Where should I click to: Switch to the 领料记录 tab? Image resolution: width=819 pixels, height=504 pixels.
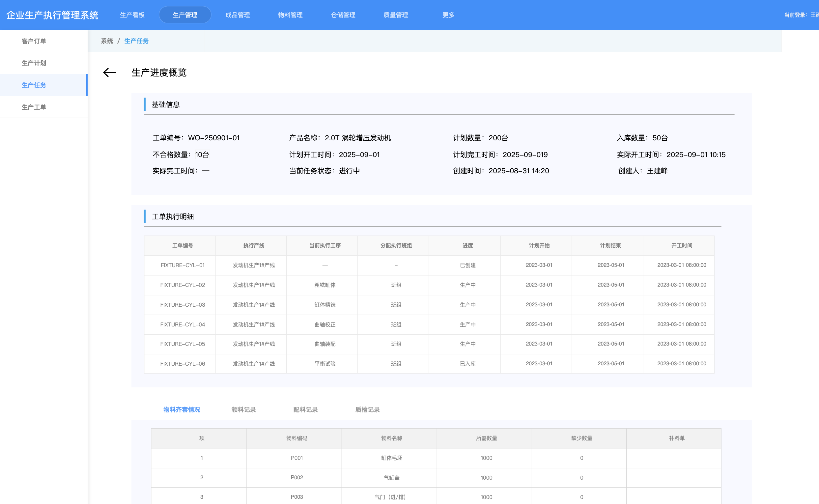coord(244,410)
